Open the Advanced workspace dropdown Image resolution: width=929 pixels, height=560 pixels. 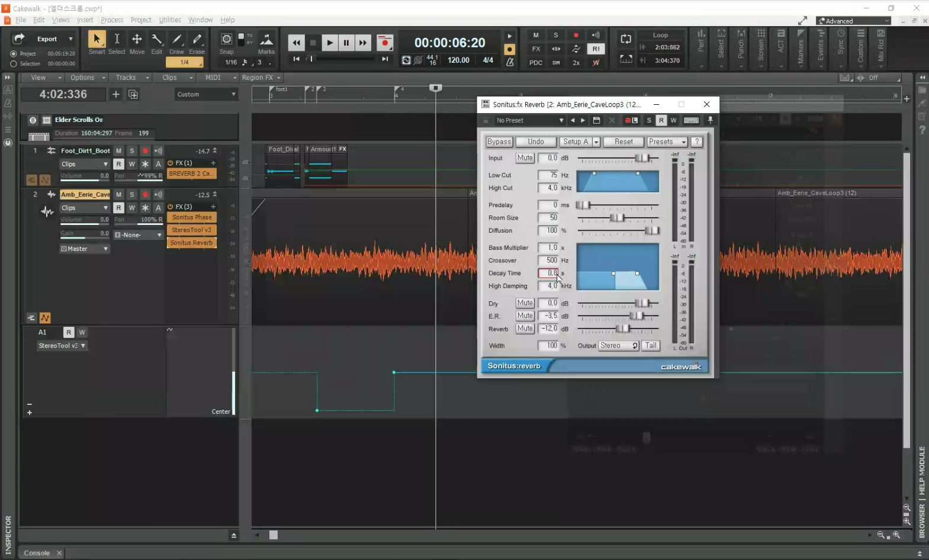click(853, 21)
